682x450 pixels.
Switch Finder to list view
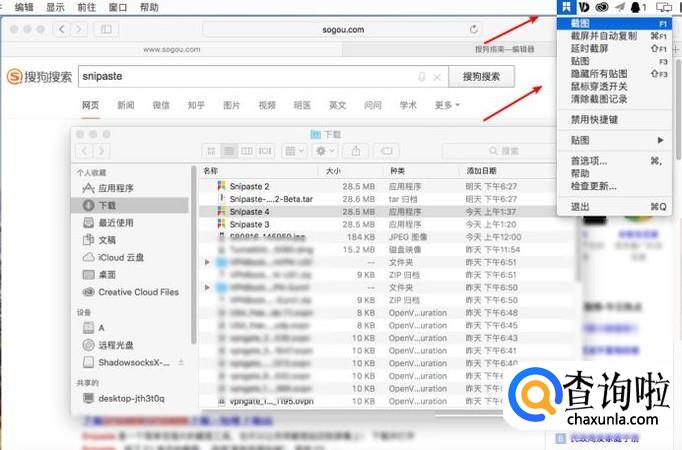(x=229, y=151)
